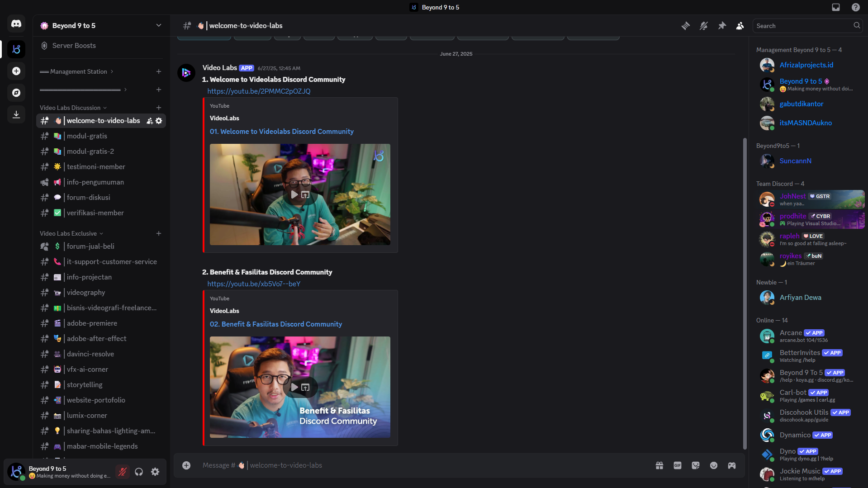Open '02. Benefit & Fasilitas Discord Community' title link
The height and width of the screenshot is (488, 868).
coord(276,324)
